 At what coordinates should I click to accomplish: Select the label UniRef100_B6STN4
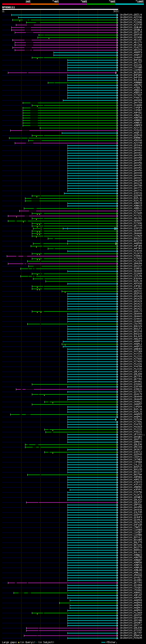(x=131, y=474)
